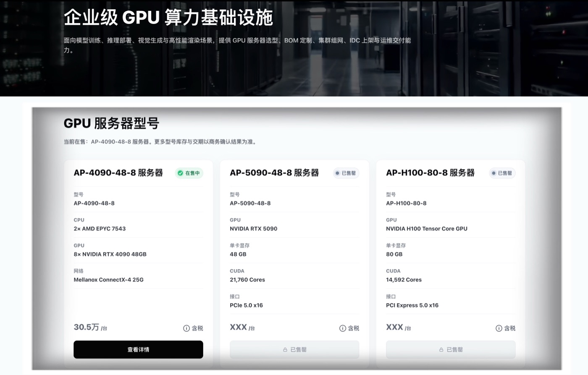Select AP-4090-48-8 服务器 card title

[x=118, y=173]
